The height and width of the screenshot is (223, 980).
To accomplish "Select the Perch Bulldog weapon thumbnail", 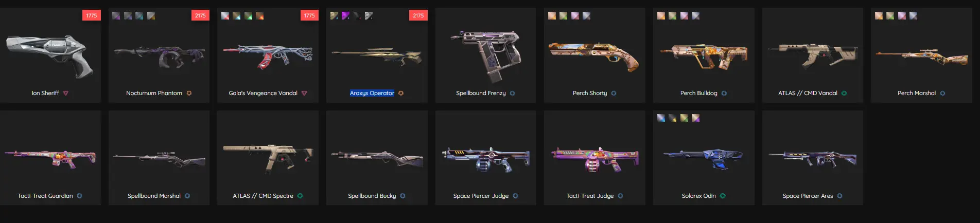I will (x=704, y=55).
